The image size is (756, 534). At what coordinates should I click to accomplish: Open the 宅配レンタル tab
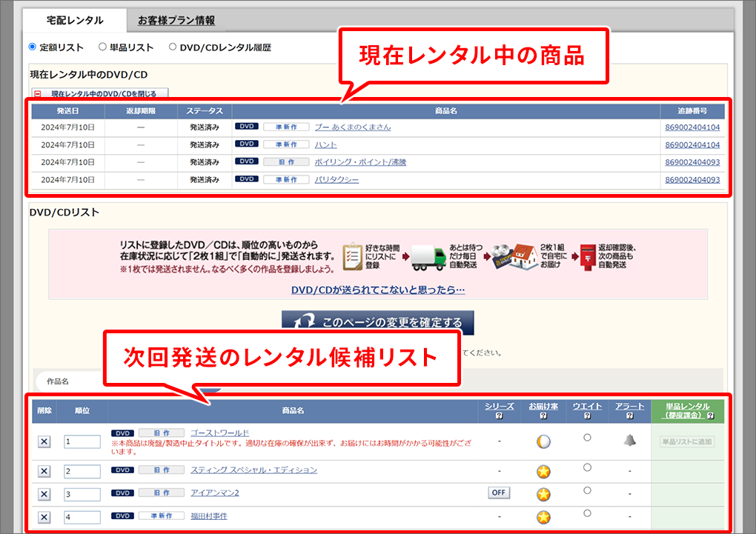click(x=75, y=21)
